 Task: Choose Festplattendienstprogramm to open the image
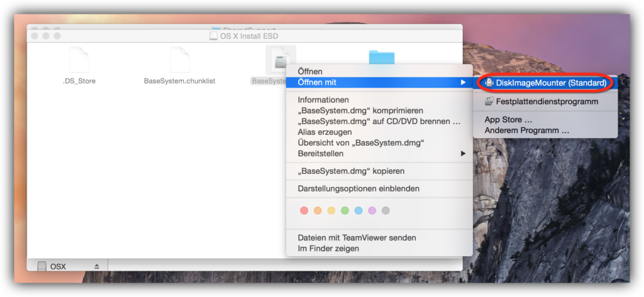pyautogui.click(x=545, y=101)
